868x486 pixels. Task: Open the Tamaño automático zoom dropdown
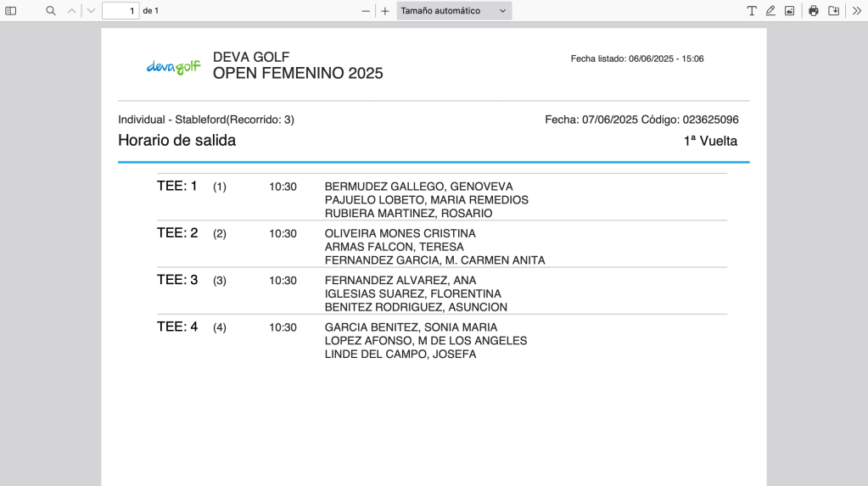click(x=454, y=11)
